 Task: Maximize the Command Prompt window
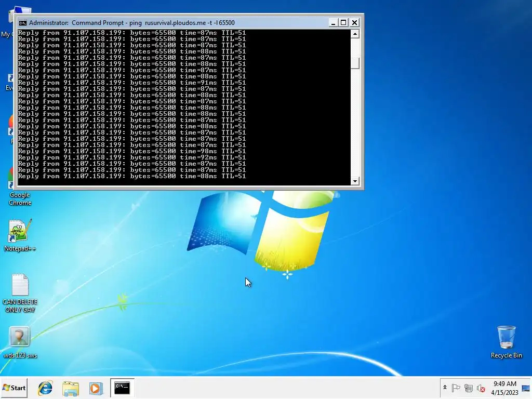343,23
